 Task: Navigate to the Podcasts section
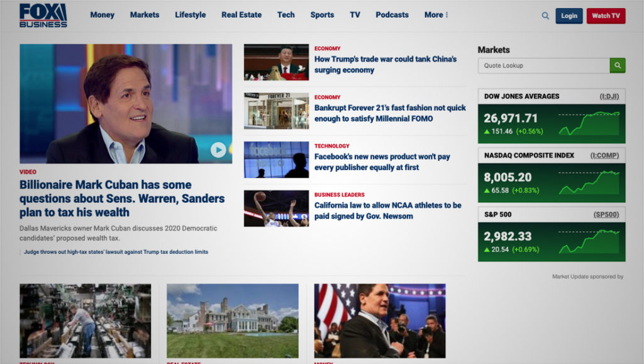[x=392, y=14]
